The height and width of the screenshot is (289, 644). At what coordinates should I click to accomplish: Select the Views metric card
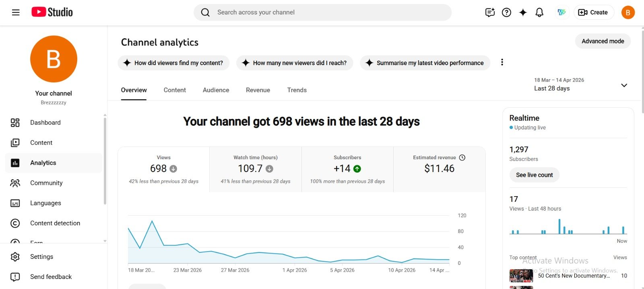pos(163,169)
